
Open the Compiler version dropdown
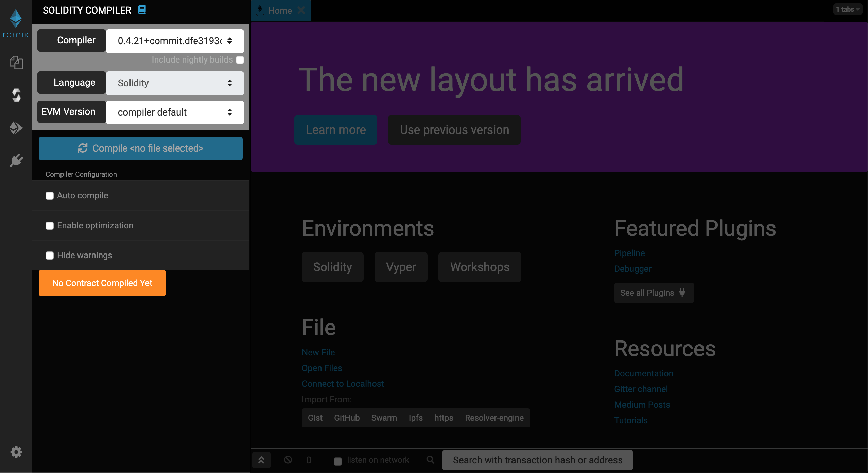pos(175,41)
